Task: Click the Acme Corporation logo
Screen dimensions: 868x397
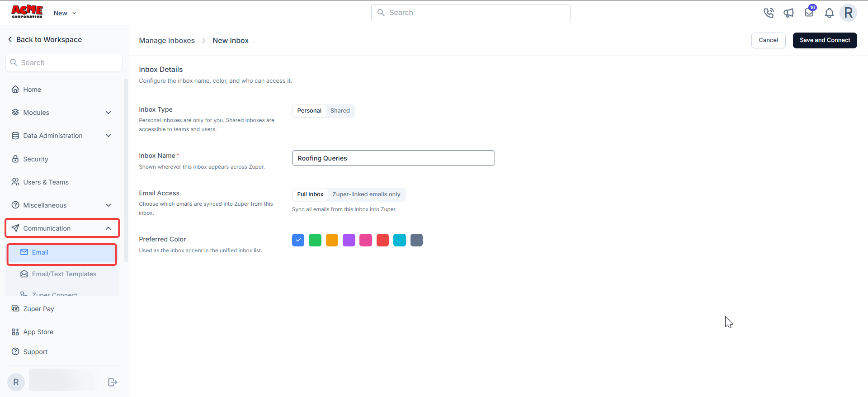Action: tap(27, 12)
